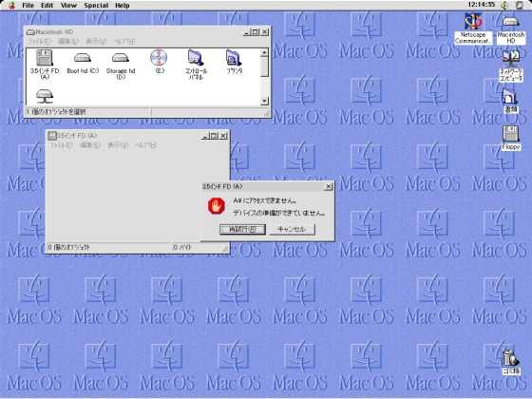The height and width of the screenshot is (399, 532).
Task: Click the キャンセル button in error dialog
Action: pyautogui.click(x=292, y=229)
